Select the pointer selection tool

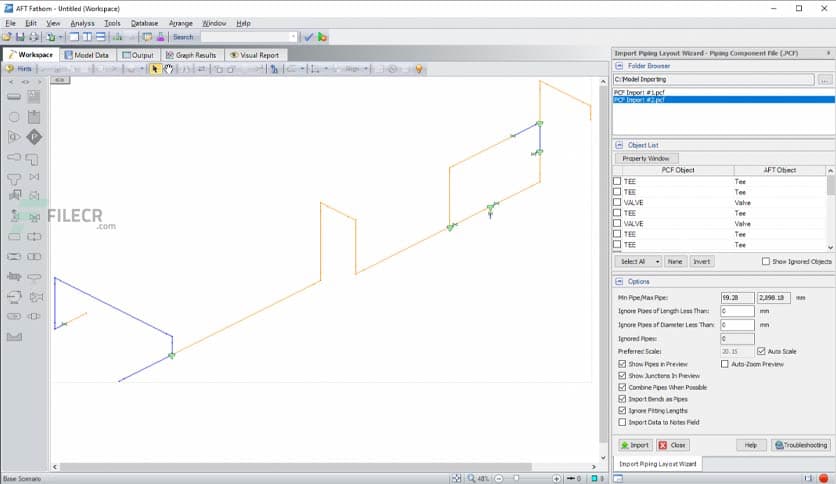tap(155, 69)
